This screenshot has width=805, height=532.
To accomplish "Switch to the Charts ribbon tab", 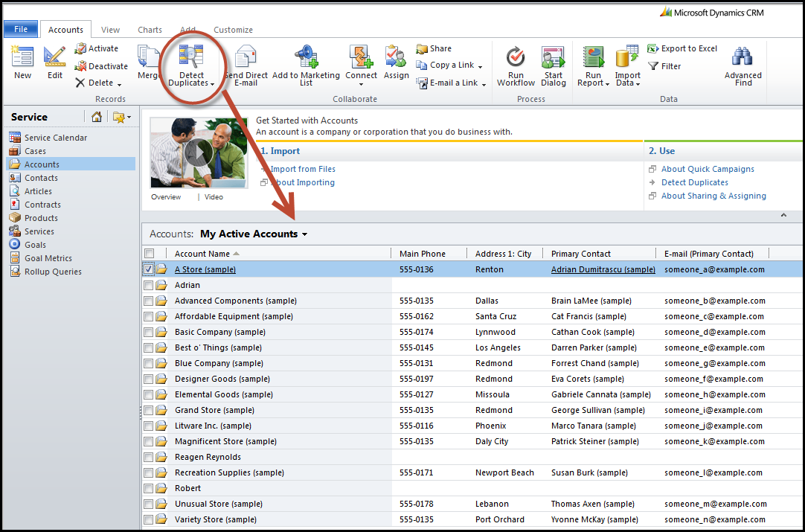I will (150, 30).
